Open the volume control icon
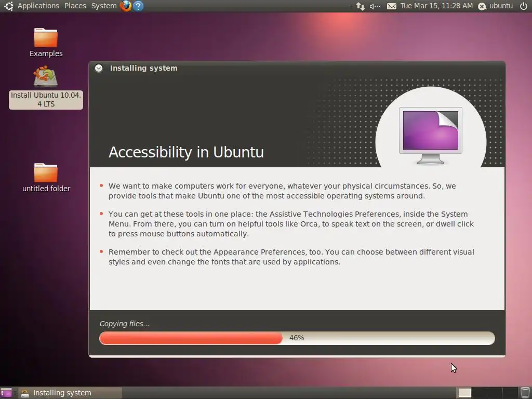The height and width of the screenshot is (399, 532). coord(375,6)
